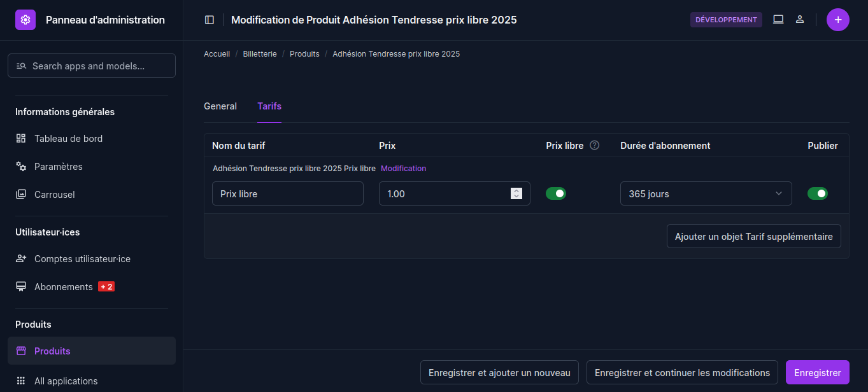Toggle the sidebar collapse icon
Image resolution: width=868 pixels, height=392 pixels.
tap(210, 20)
